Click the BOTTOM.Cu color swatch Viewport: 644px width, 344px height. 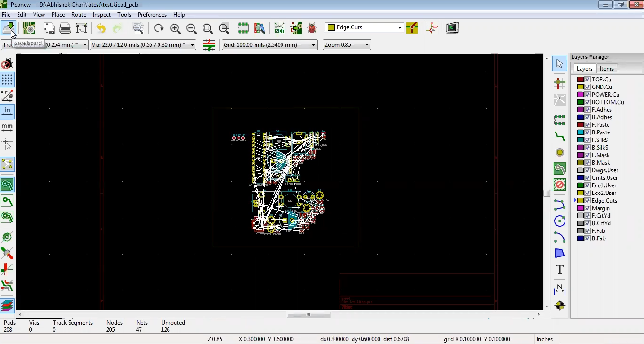[x=581, y=102]
